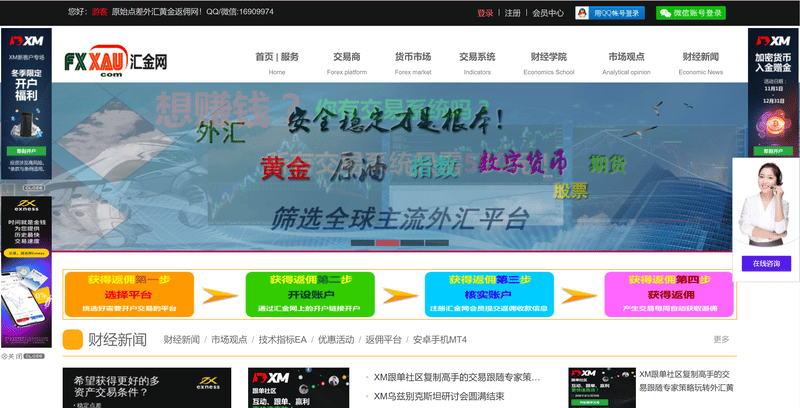This screenshot has width=800, height=408.
Task: Switch to 财经新闻 news tab
Action: click(x=182, y=340)
